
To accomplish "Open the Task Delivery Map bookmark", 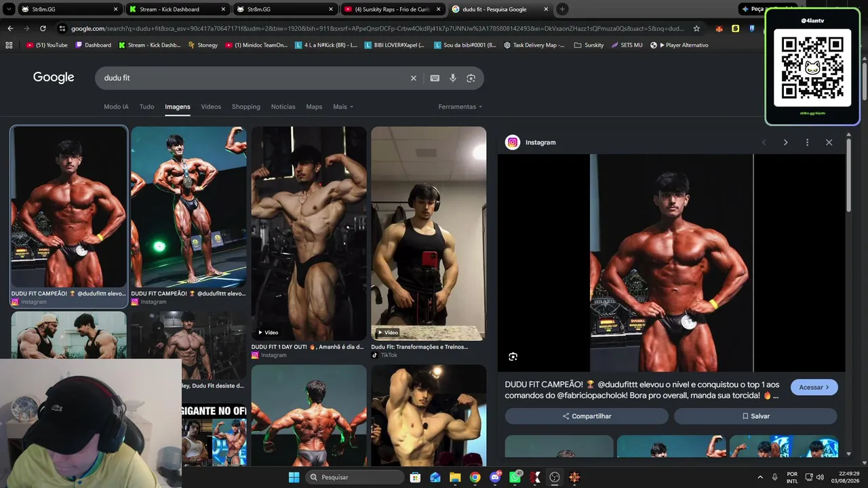I will [534, 45].
